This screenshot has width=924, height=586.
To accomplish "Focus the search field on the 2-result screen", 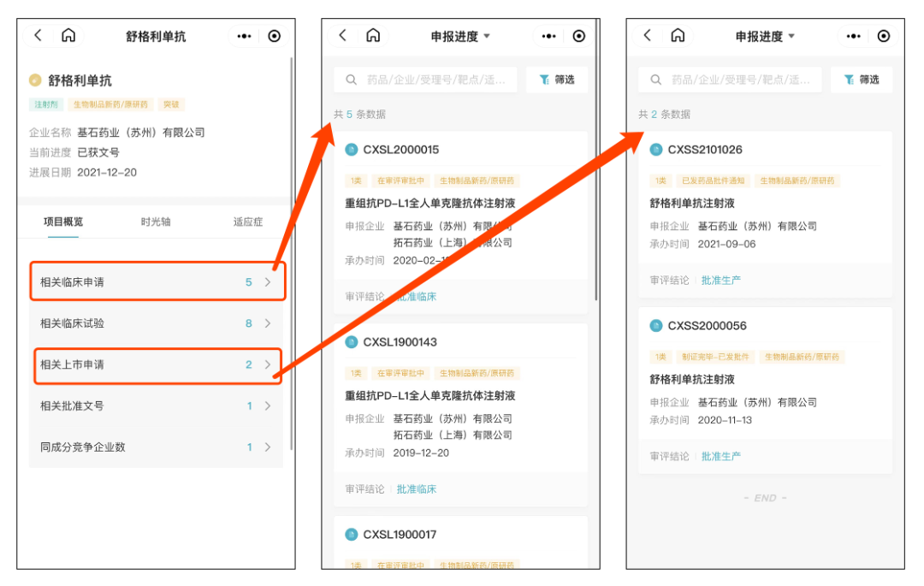I will tap(730, 80).
